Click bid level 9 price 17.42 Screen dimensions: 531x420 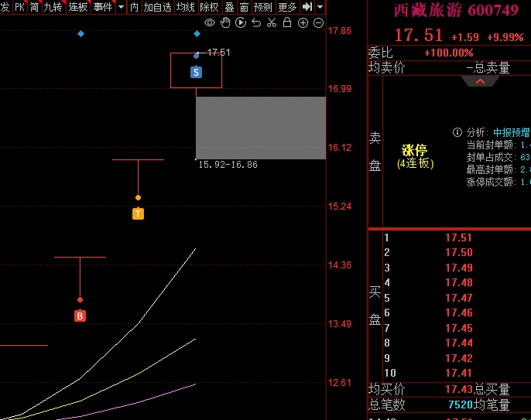point(458,358)
